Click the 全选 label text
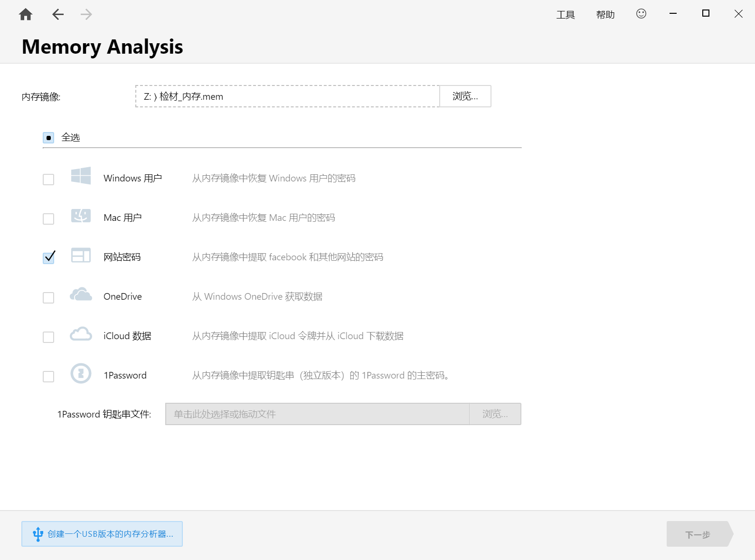This screenshot has height=560, width=755. 71,138
